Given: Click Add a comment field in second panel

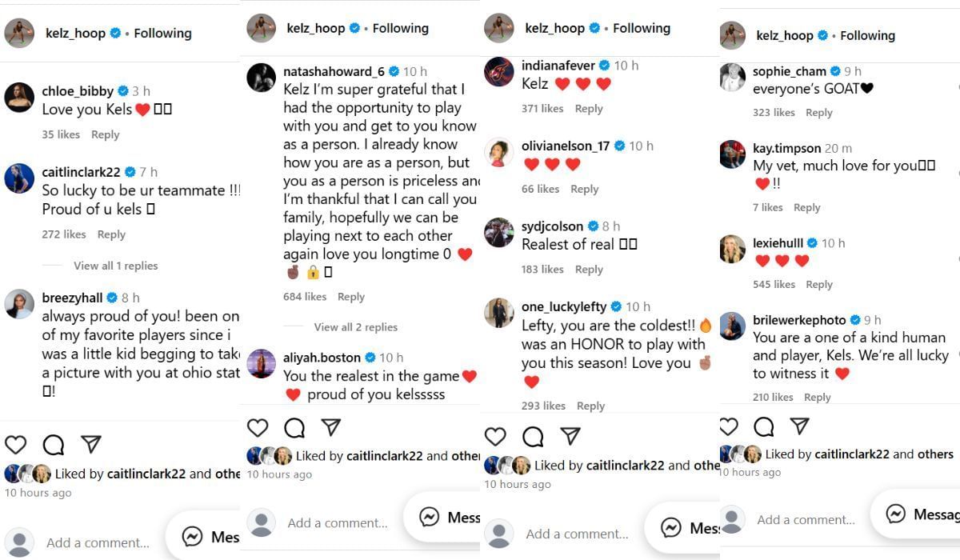Looking at the screenshot, I should tap(337, 523).
